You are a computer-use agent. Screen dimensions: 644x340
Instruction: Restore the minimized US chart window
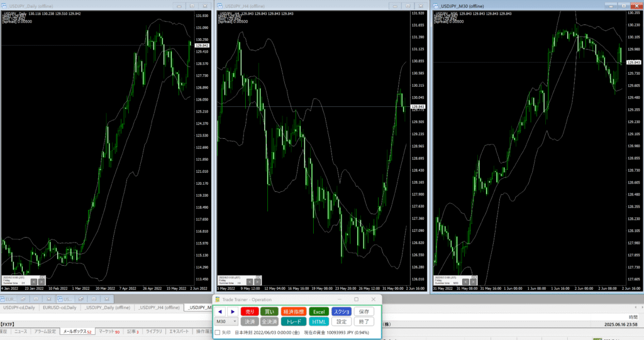click(x=81, y=299)
